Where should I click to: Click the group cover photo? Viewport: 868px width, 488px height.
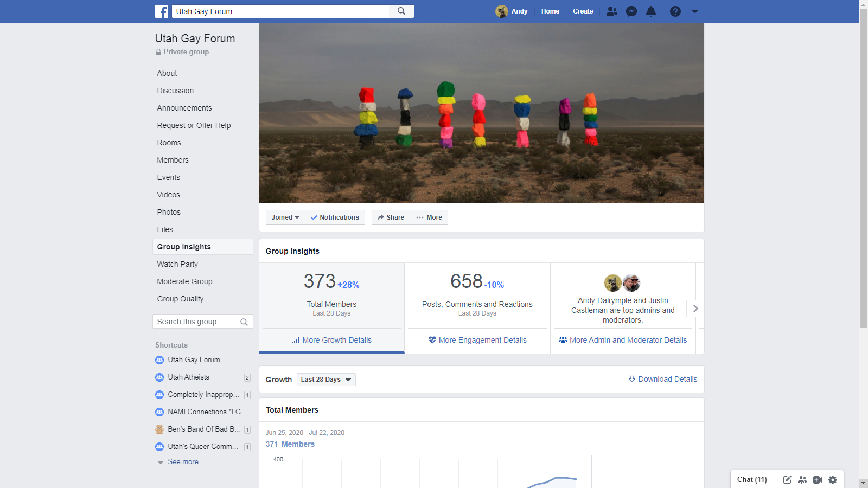(x=482, y=113)
